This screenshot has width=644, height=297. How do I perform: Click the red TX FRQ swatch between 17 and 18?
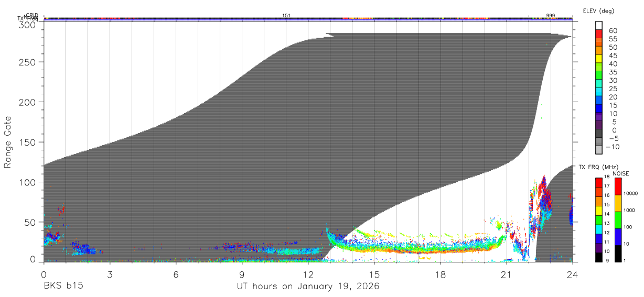pos(599,182)
